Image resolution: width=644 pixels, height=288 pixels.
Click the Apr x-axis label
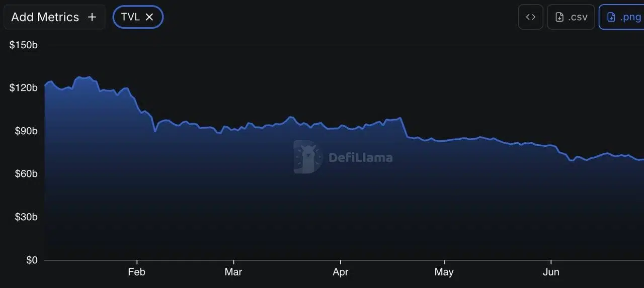(x=341, y=272)
